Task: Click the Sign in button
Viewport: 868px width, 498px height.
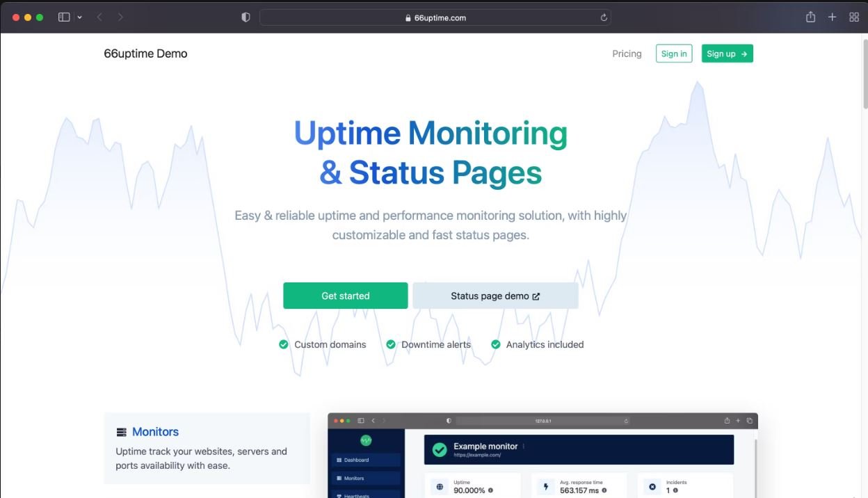Action: 674,54
